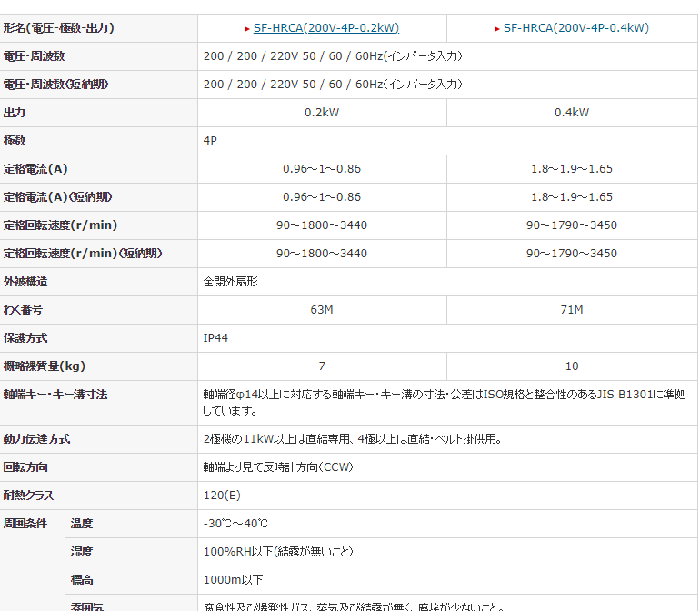Select the 120(E) heat class value
700x611 pixels.
click(222, 496)
